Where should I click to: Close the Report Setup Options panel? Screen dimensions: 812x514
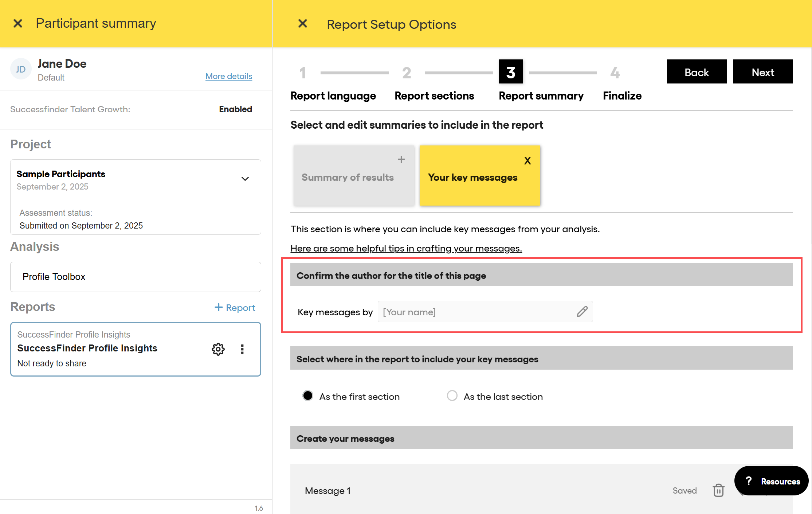tap(302, 23)
